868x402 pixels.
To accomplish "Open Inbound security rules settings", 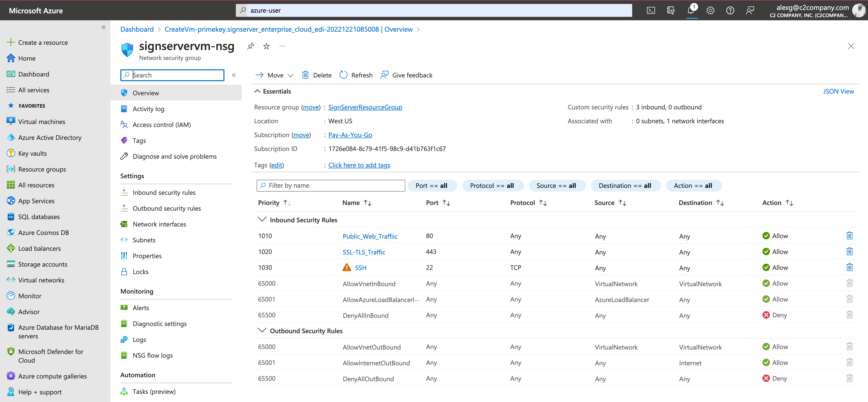I will 164,193.
